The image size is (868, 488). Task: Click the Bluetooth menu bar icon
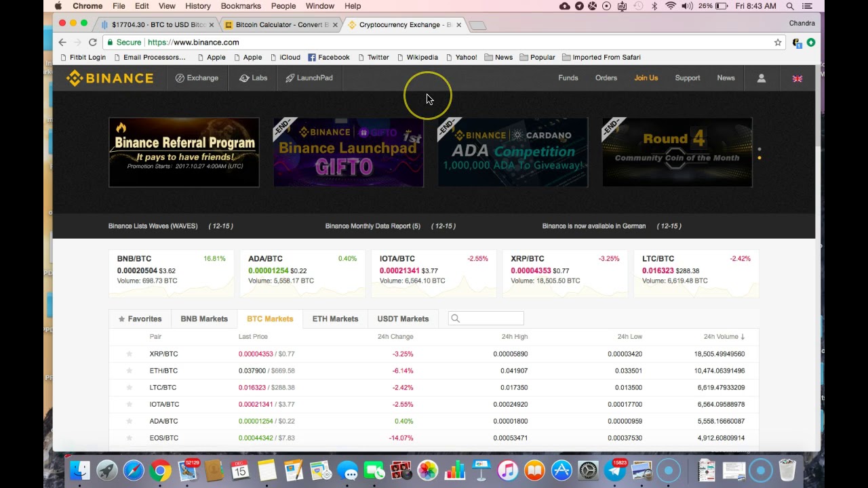[654, 6]
